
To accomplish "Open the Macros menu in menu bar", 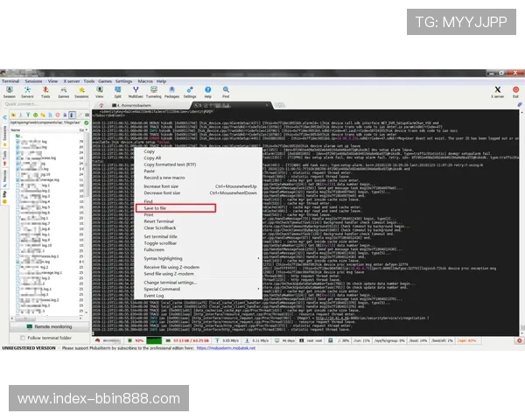I will pyautogui.click(x=145, y=80).
